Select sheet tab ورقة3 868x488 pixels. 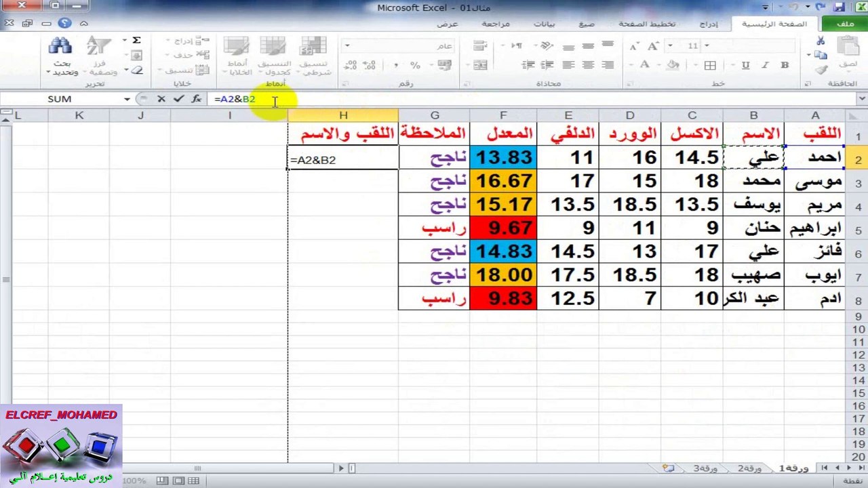pyautogui.click(x=705, y=468)
